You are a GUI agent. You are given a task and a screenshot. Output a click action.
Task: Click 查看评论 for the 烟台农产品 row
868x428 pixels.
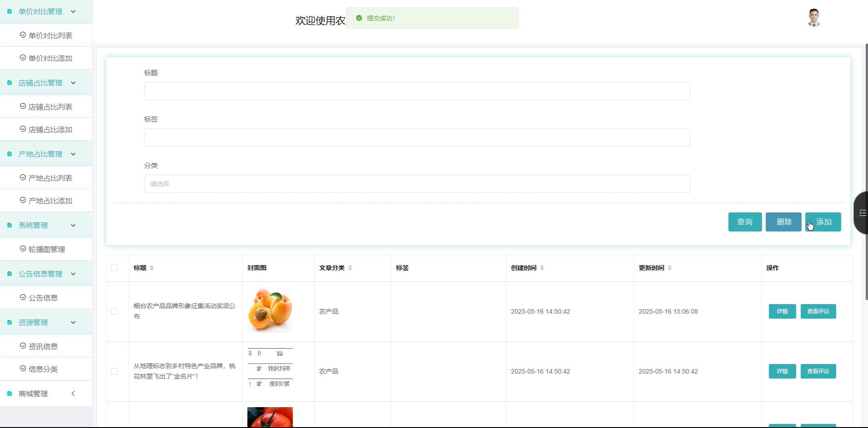pyautogui.click(x=818, y=311)
